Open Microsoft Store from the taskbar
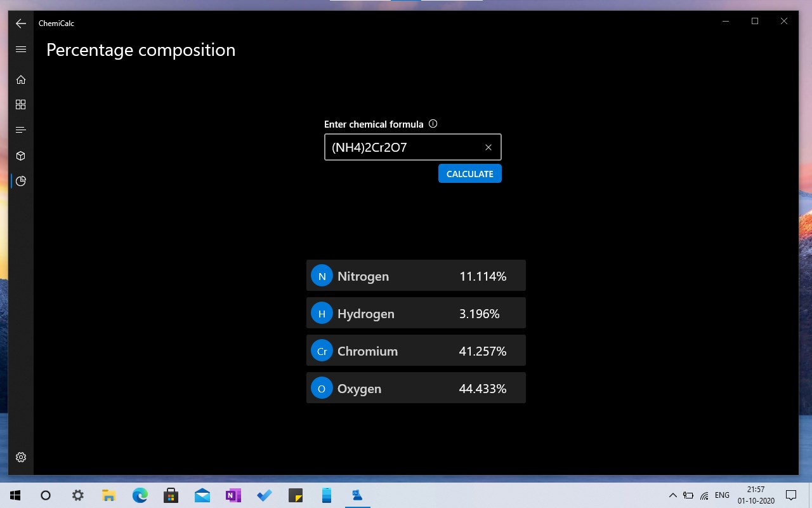This screenshot has width=812, height=508. click(x=171, y=495)
